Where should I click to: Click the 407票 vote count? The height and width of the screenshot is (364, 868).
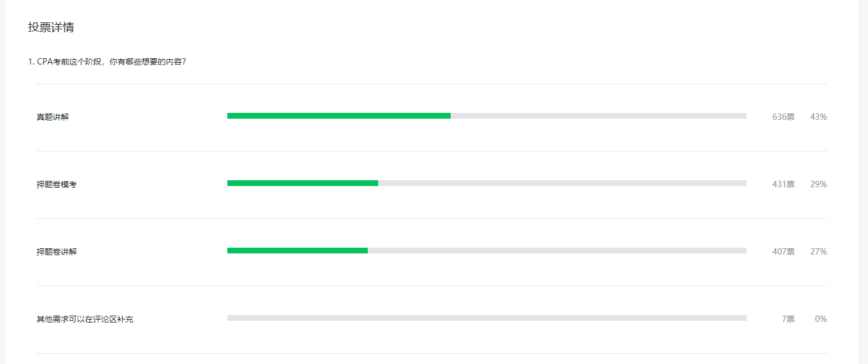783,252
